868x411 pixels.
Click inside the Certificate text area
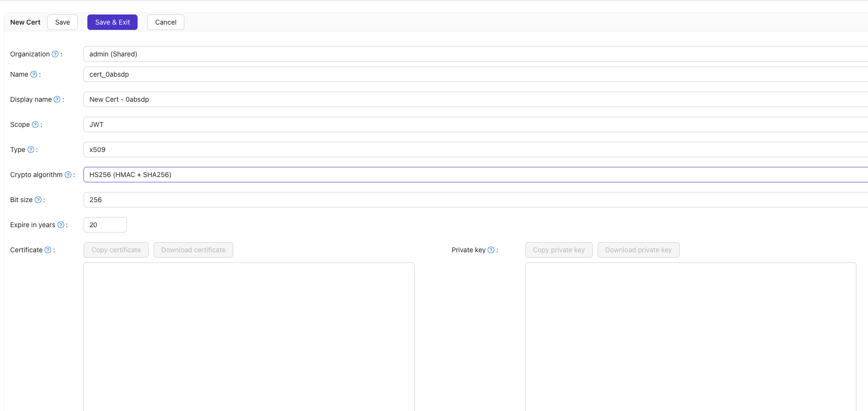[249, 337]
